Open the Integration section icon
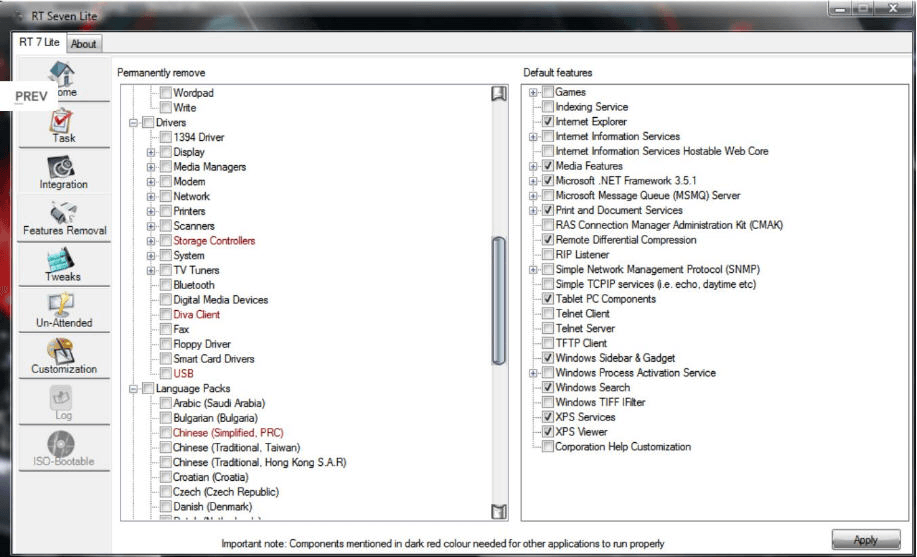 63,171
